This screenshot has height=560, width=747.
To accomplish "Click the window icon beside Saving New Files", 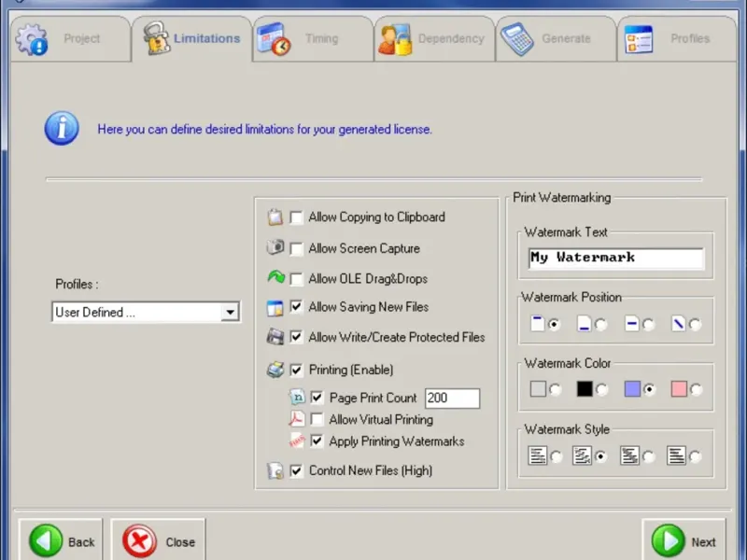I will tap(275, 308).
